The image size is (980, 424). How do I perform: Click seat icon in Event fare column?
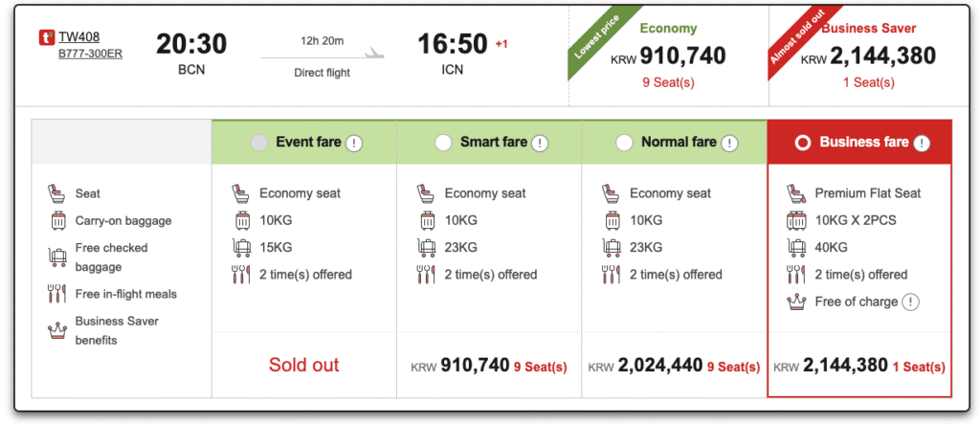[x=240, y=193]
